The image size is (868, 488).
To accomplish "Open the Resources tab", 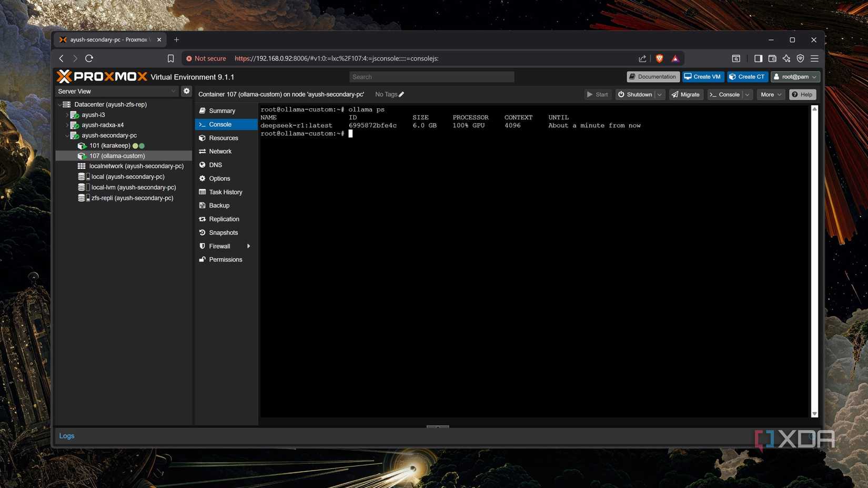I will pyautogui.click(x=226, y=138).
